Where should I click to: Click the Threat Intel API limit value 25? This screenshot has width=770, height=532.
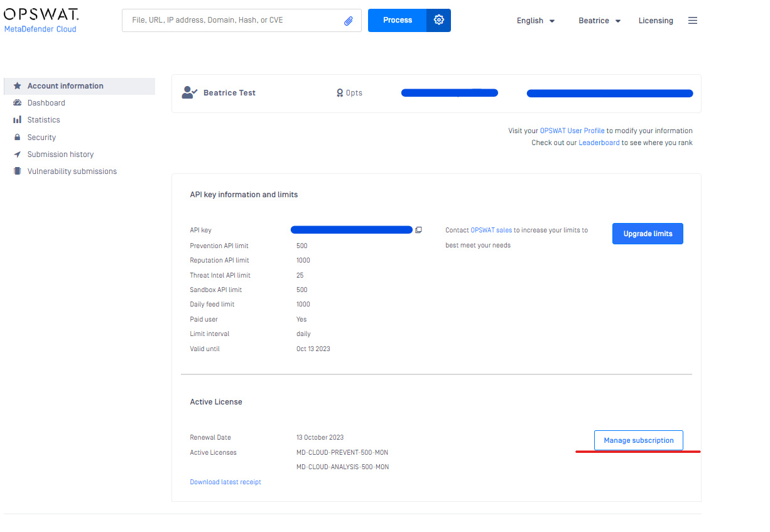click(300, 275)
